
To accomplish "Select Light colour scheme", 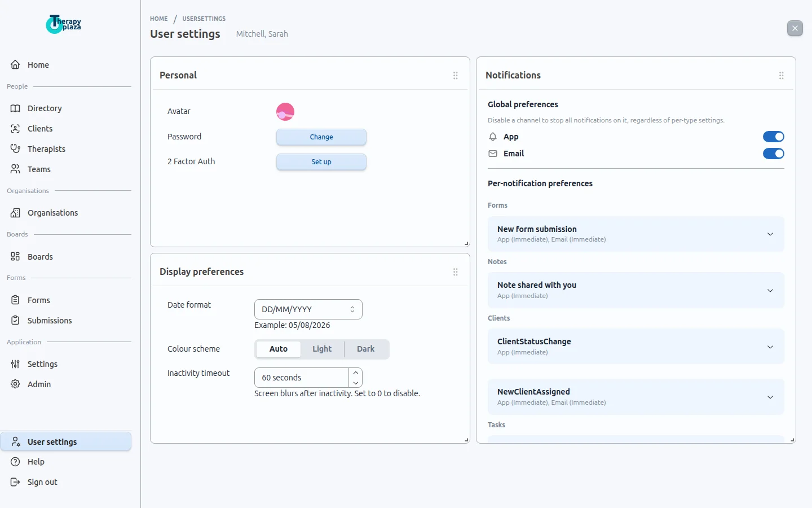I will 322,349.
